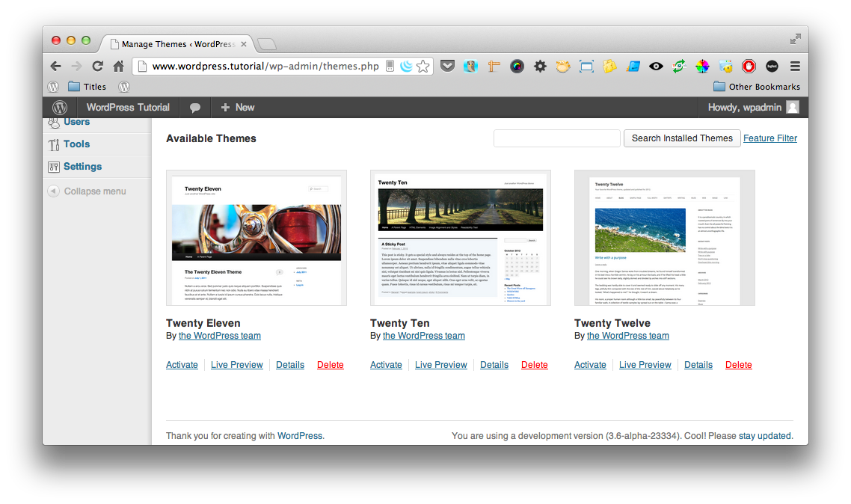
Task: Follow the stay updated footer link
Action: click(764, 436)
